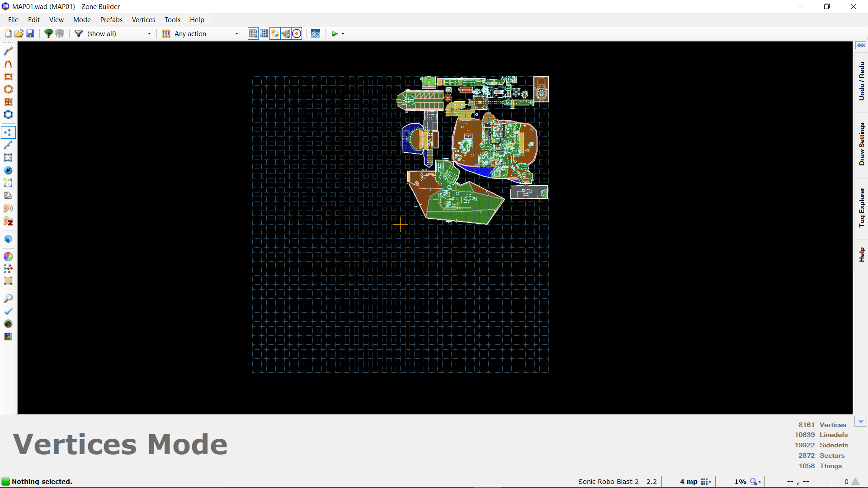
Task: Click the tan square sector icon
Action: tap(8, 281)
